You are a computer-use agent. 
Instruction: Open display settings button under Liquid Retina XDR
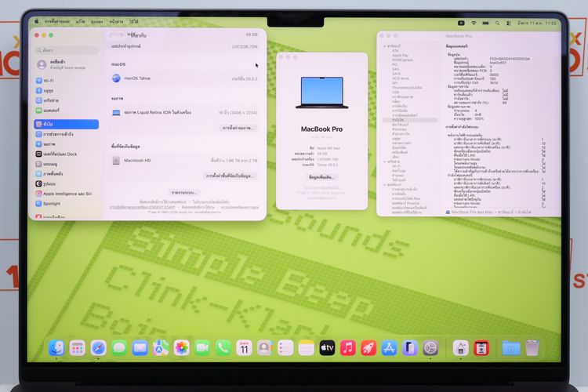[238, 128]
